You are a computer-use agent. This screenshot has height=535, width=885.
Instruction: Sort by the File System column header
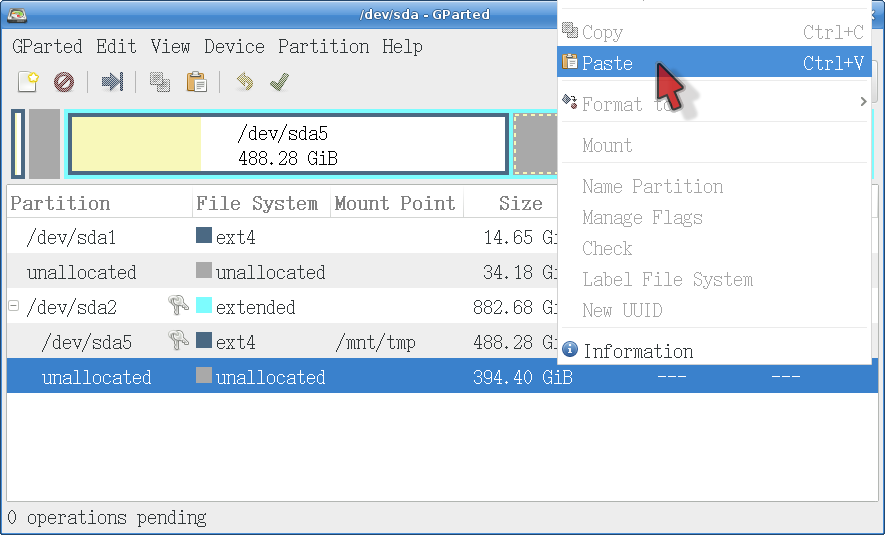tap(257, 203)
